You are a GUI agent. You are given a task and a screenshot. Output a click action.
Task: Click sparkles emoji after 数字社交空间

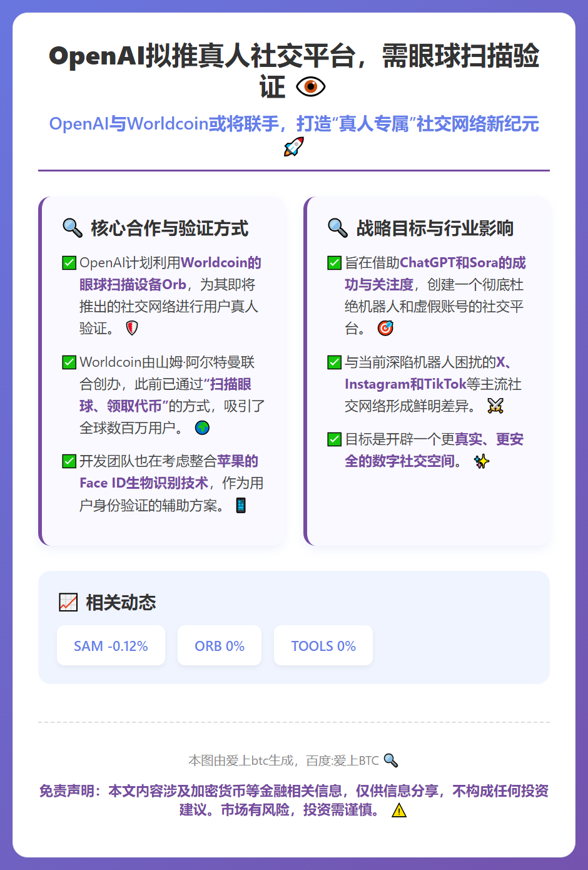coord(482,461)
